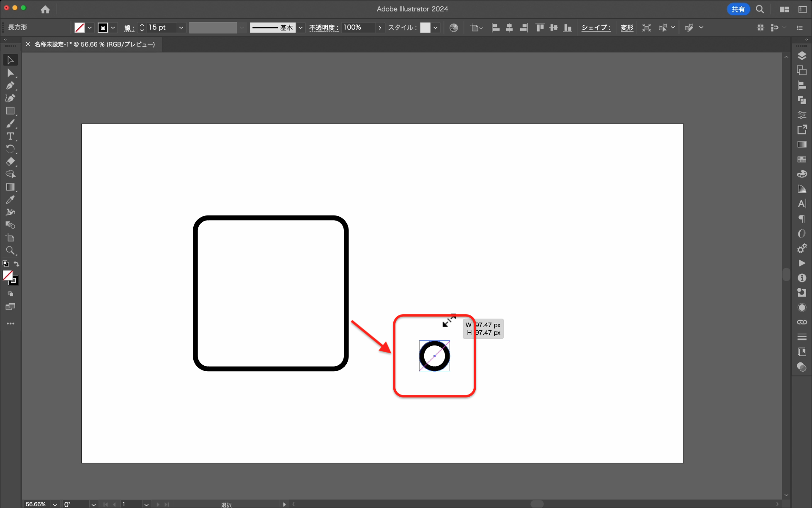Open the fill color dropdown arrow
This screenshot has height=508, width=812.
point(90,28)
